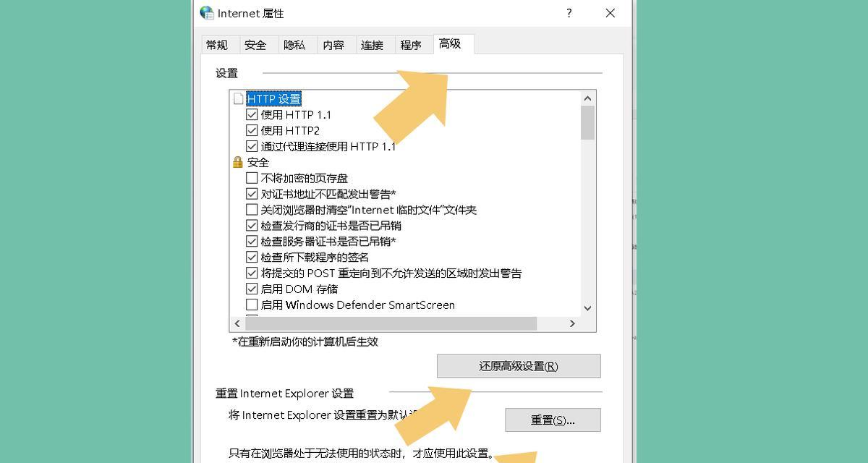Uncheck 通过代理连接使用 HTTP 1.1
The width and height of the screenshot is (868, 463).
click(252, 146)
